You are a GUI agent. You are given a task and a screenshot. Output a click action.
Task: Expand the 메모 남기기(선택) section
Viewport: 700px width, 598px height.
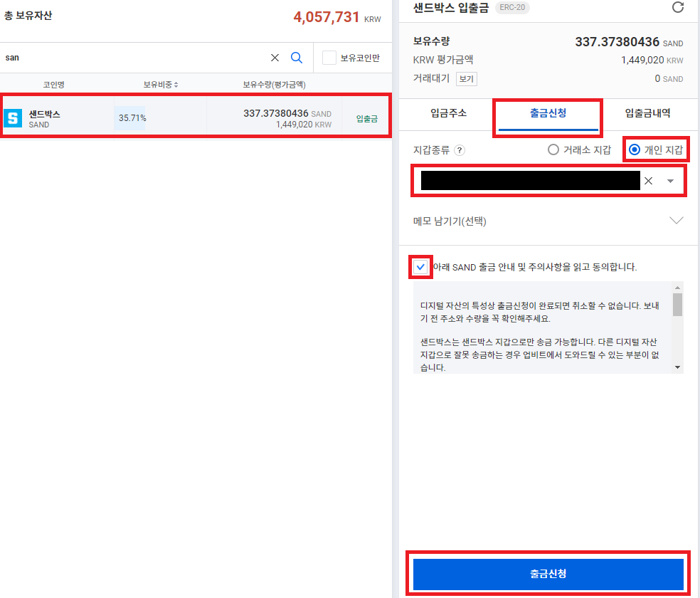[x=677, y=221]
